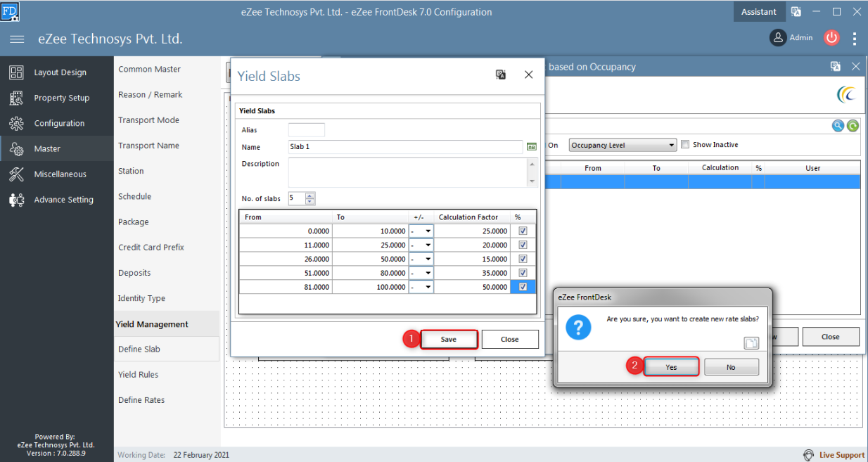Open Deposits menu item
This screenshot has height=462, width=868.
click(x=134, y=273)
